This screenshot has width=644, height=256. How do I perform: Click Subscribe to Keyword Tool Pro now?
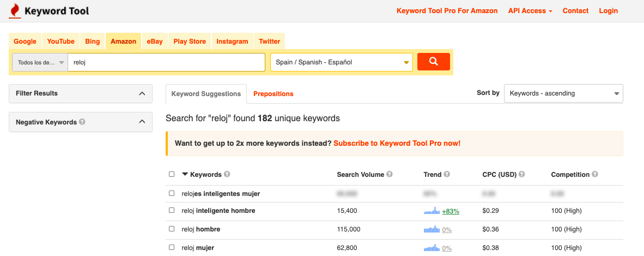(x=397, y=144)
